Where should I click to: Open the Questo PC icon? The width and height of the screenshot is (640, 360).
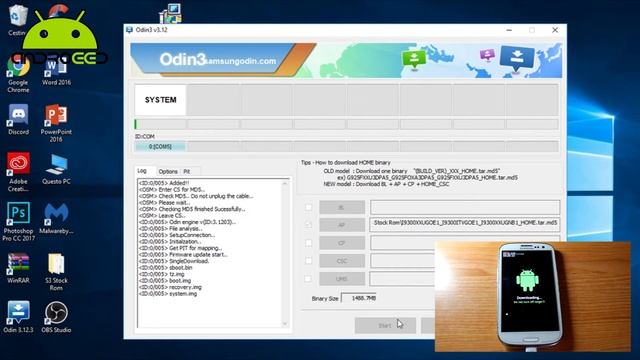56,169
